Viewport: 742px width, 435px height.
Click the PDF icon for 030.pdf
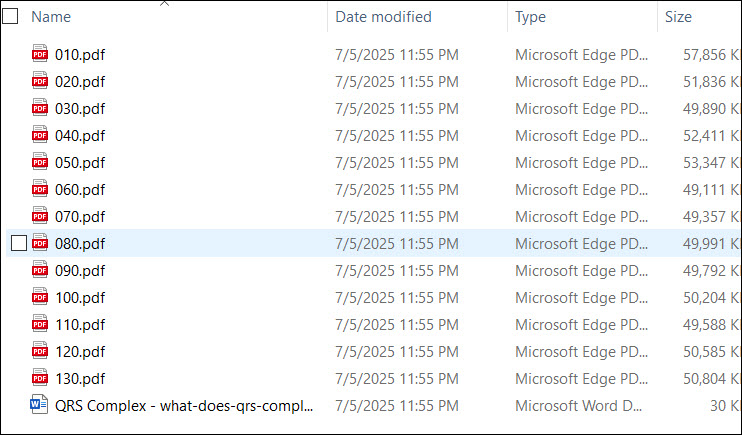[40, 107]
